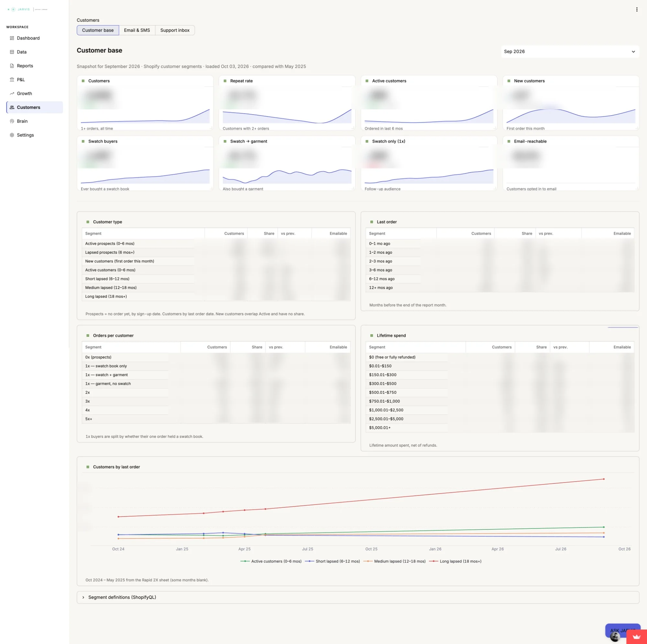Viewport: 647px width, 644px height.
Task: Click last red Long lapsed data point
Action: (604, 479)
